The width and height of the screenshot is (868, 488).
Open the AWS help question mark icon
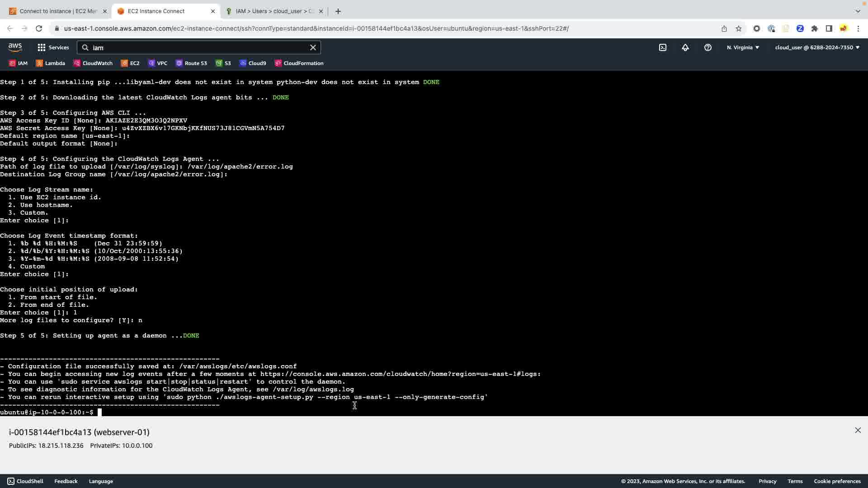[708, 47]
